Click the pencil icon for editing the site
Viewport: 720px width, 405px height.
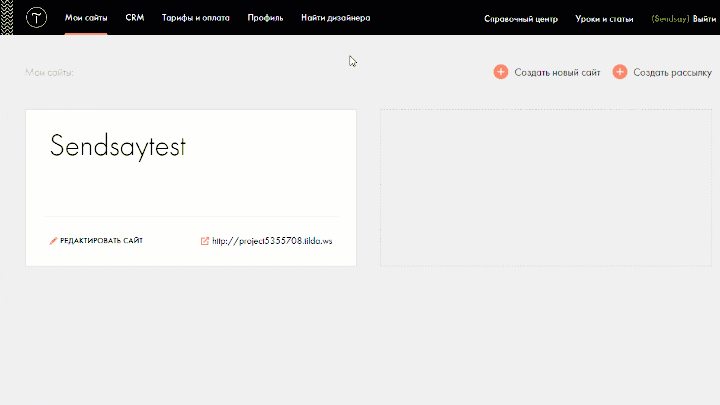[x=54, y=241]
